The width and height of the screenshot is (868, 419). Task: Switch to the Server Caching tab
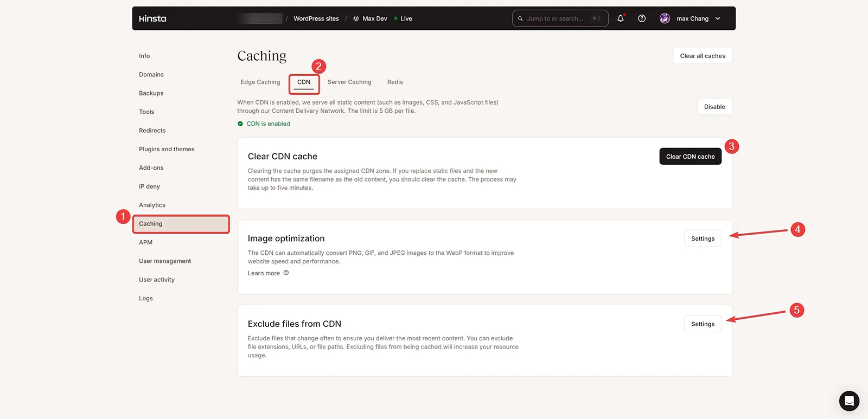tap(349, 82)
